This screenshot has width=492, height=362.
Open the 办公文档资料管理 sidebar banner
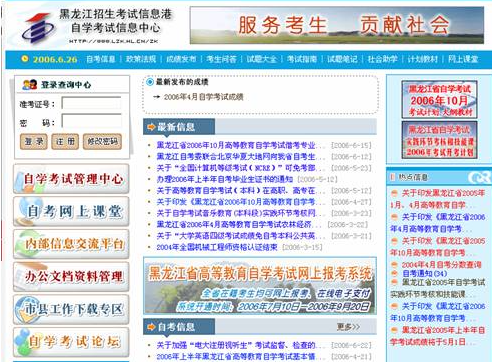pos(71,277)
